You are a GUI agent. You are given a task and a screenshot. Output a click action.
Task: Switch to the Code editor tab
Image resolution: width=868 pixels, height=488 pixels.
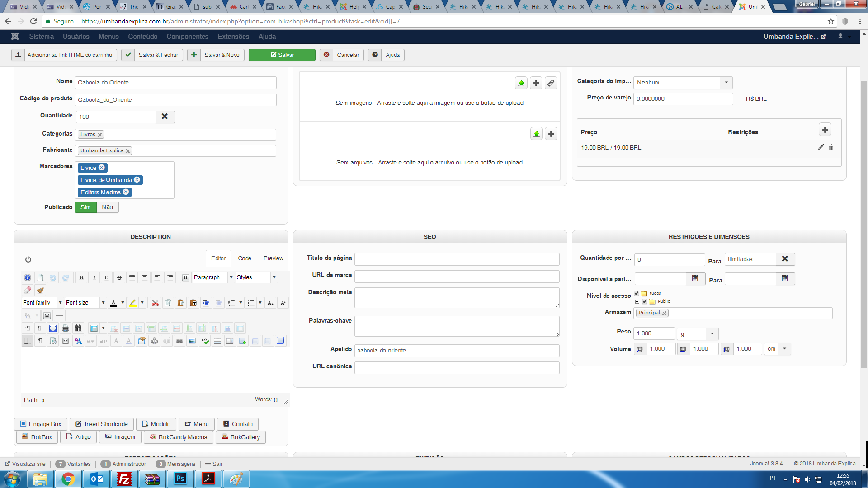point(245,258)
